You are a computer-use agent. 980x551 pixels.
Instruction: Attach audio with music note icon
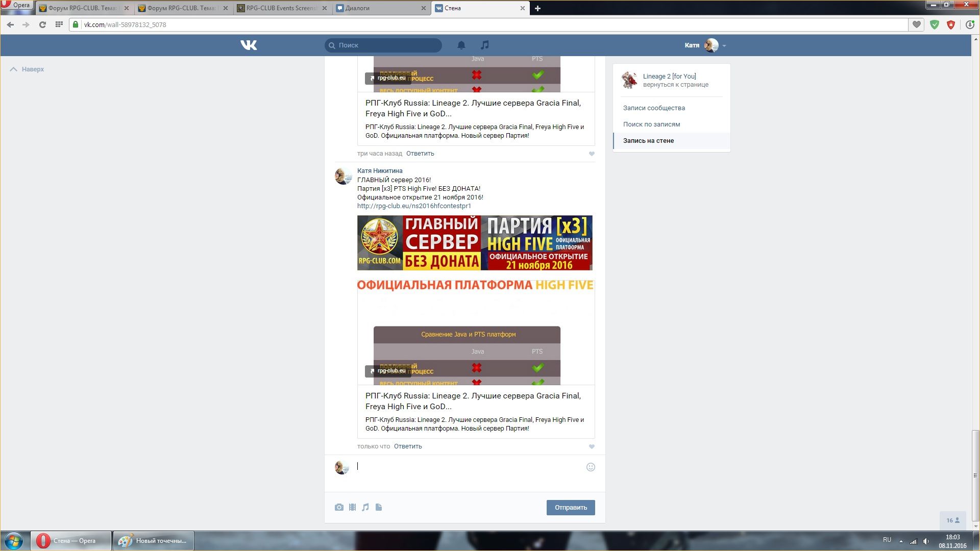[x=365, y=507]
